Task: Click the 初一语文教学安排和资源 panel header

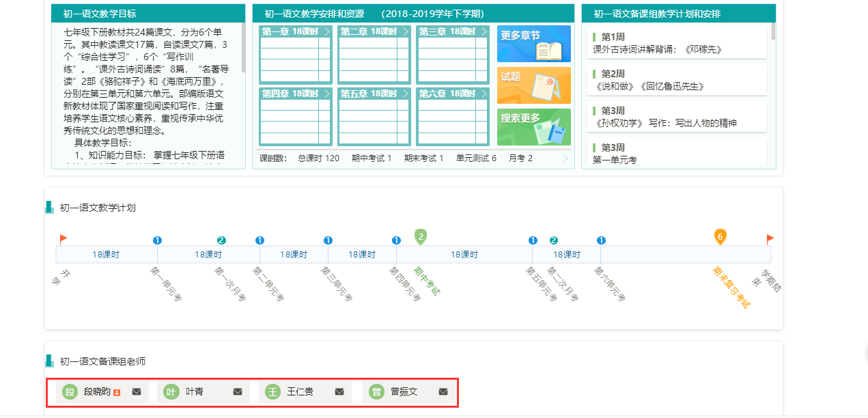Action: click(x=413, y=14)
